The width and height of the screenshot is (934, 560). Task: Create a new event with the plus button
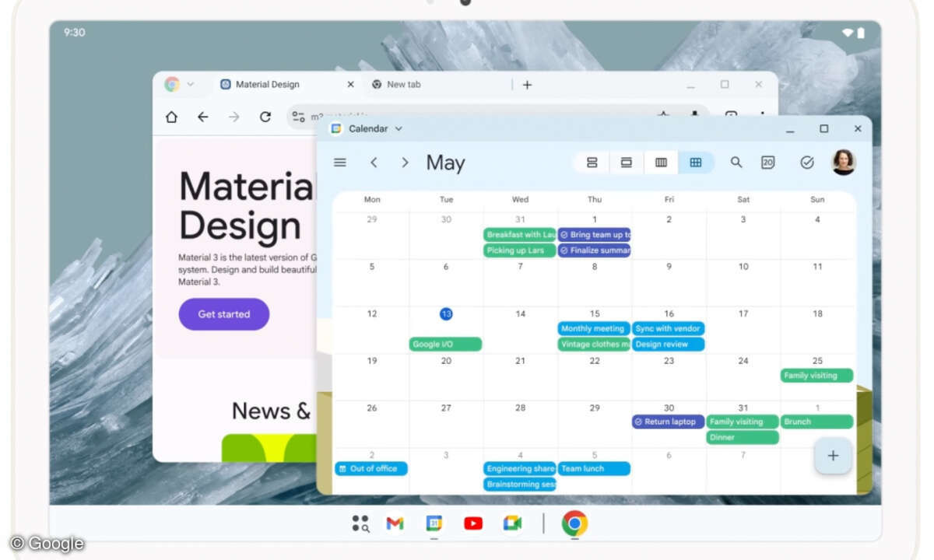833,456
